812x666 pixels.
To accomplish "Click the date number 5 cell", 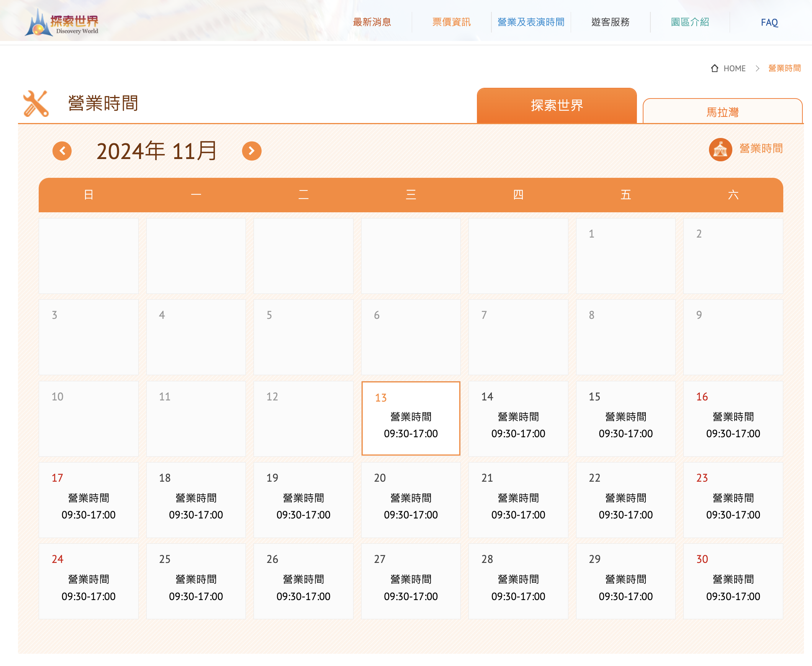I will click(303, 337).
